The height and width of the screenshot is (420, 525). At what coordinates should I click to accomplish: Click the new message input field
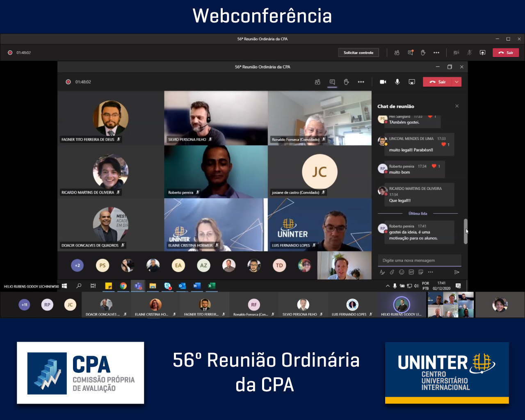(x=418, y=260)
